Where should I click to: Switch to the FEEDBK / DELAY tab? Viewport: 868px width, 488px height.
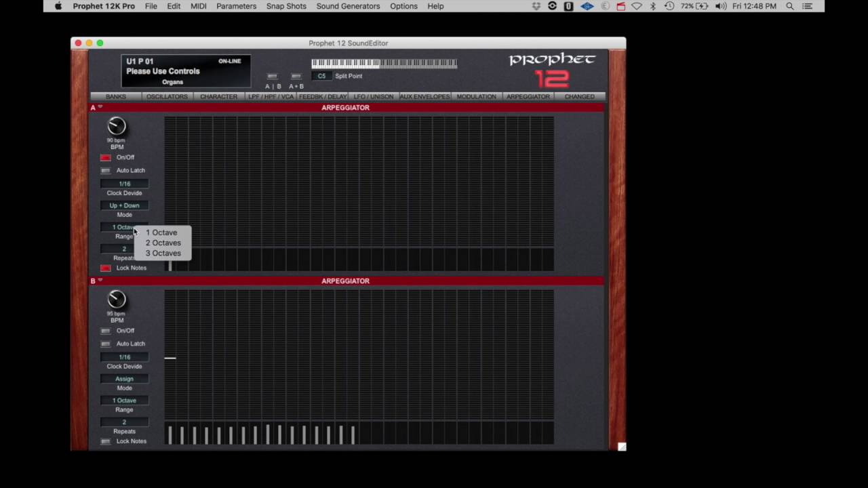tap(322, 96)
